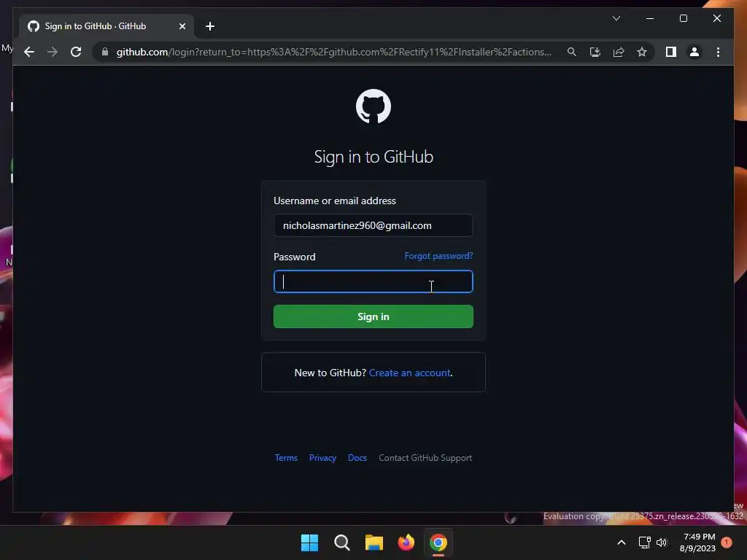747x560 pixels.
Task: Click the GitHub Octocat logo
Action: click(x=373, y=106)
